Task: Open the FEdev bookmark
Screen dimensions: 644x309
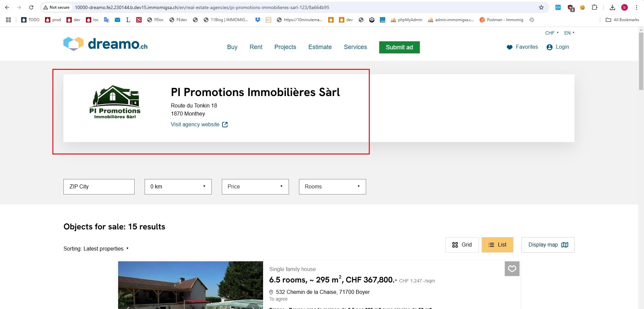Action: 178,20
